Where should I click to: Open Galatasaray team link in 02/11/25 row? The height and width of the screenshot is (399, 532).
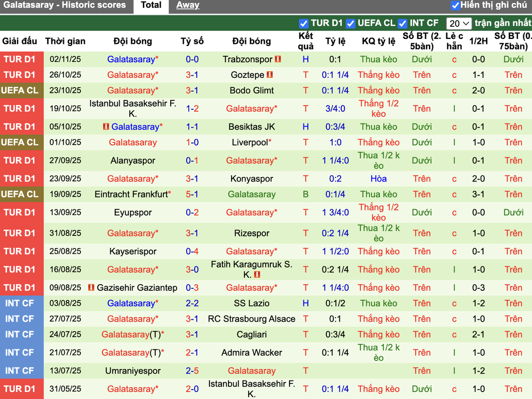point(131,59)
